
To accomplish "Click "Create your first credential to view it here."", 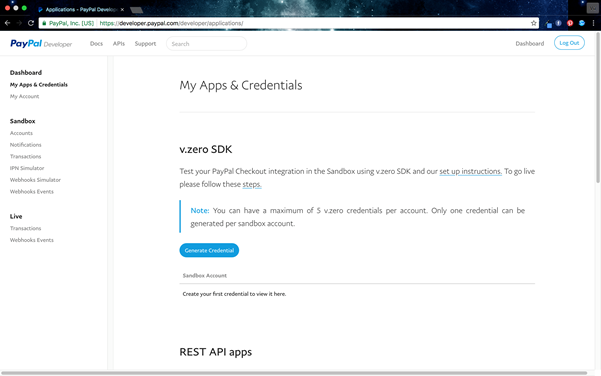I will [x=234, y=294].
